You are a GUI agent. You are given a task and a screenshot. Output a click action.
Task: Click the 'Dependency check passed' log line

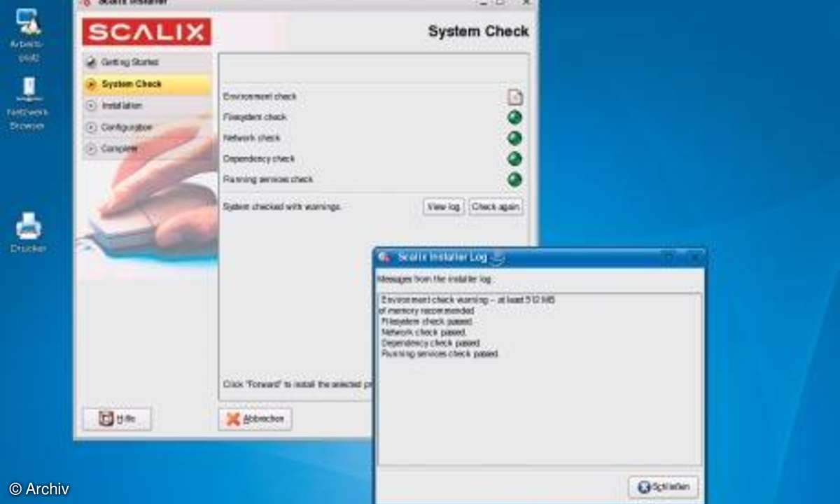[x=430, y=343]
